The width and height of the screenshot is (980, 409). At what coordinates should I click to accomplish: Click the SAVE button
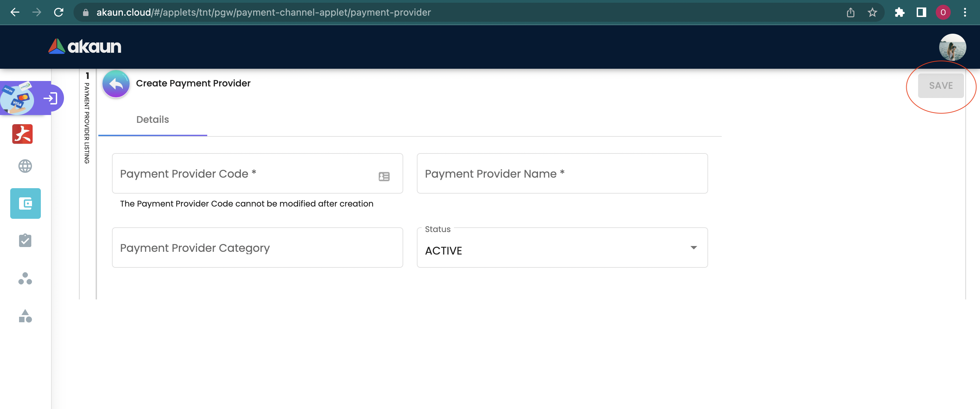941,86
